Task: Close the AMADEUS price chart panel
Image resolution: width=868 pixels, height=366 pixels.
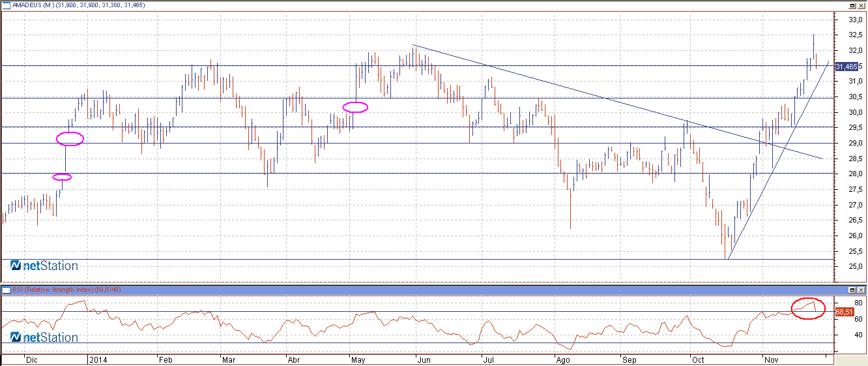Action: 861,5
